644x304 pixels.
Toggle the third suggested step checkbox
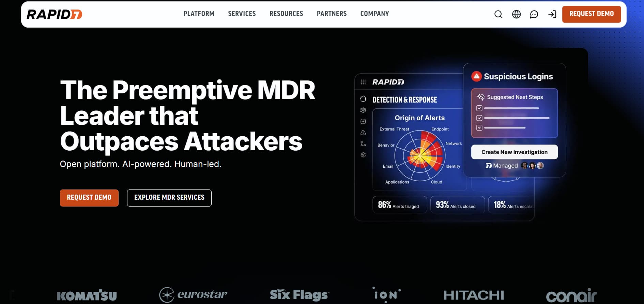coord(479,128)
